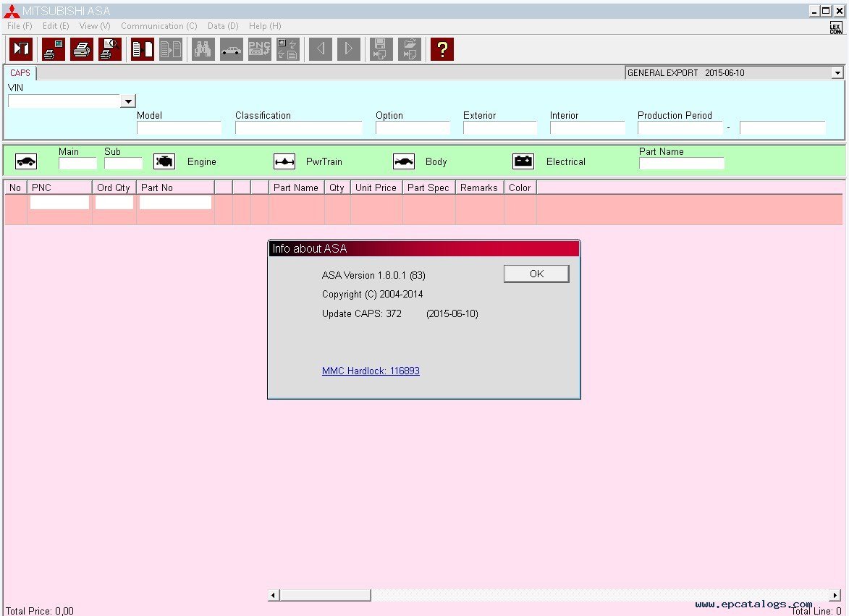Click the print screen image icon
This screenshot has width=849, height=616.
click(x=54, y=49)
